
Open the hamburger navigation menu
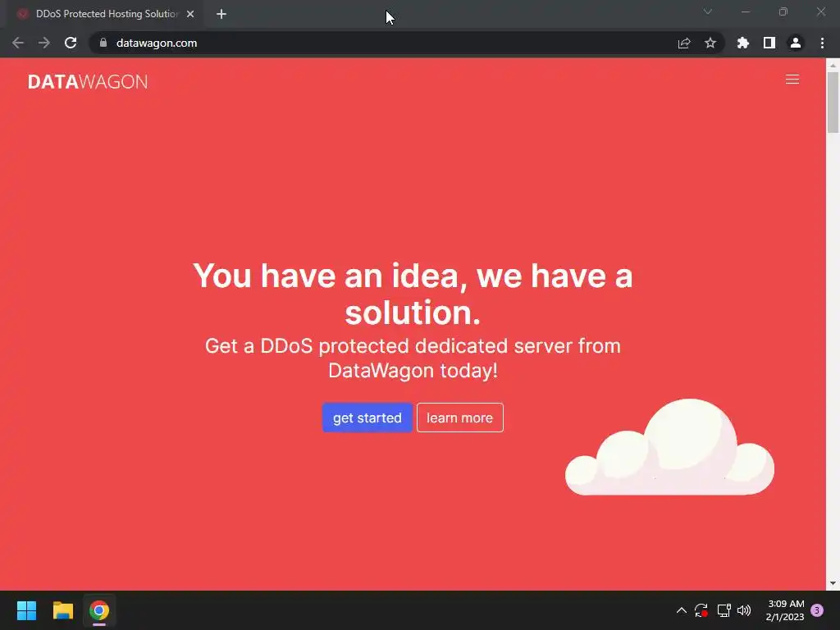(x=792, y=80)
